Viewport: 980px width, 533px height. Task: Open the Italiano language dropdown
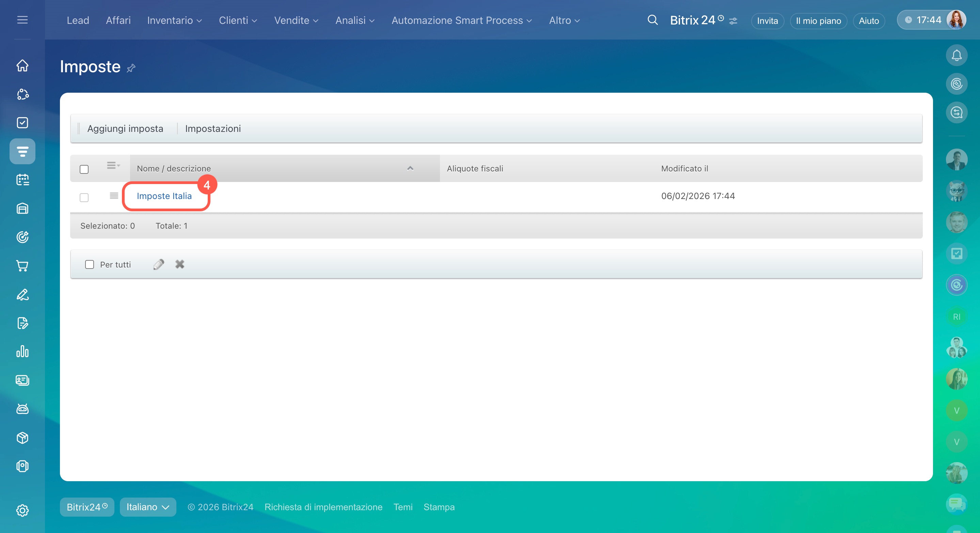(x=147, y=507)
